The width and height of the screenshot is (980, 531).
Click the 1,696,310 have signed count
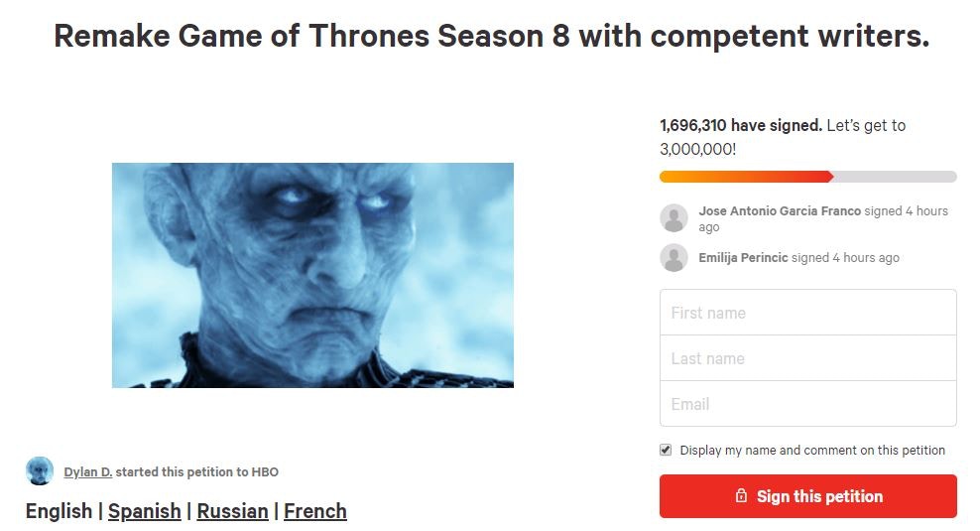tap(740, 126)
